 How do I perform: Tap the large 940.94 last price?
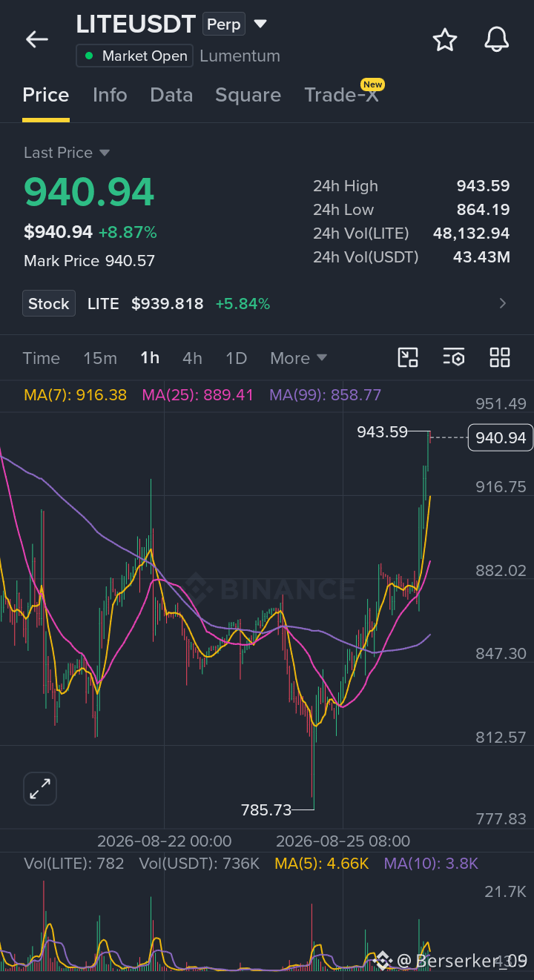click(x=89, y=192)
